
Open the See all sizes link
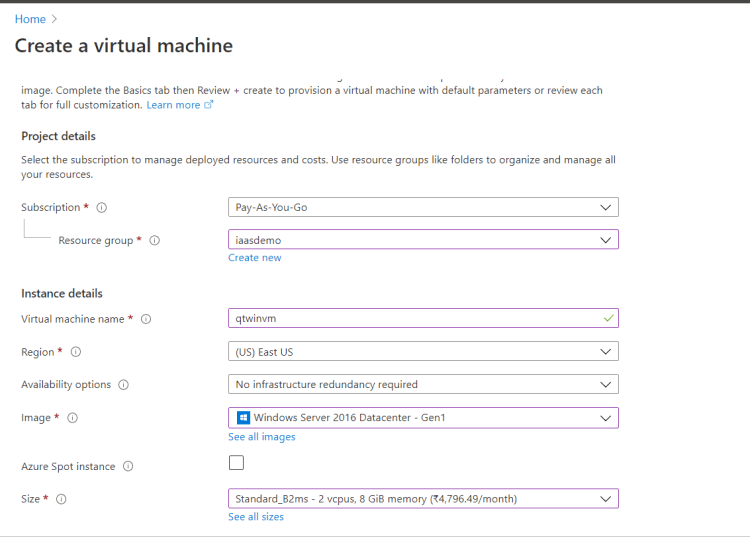255,517
